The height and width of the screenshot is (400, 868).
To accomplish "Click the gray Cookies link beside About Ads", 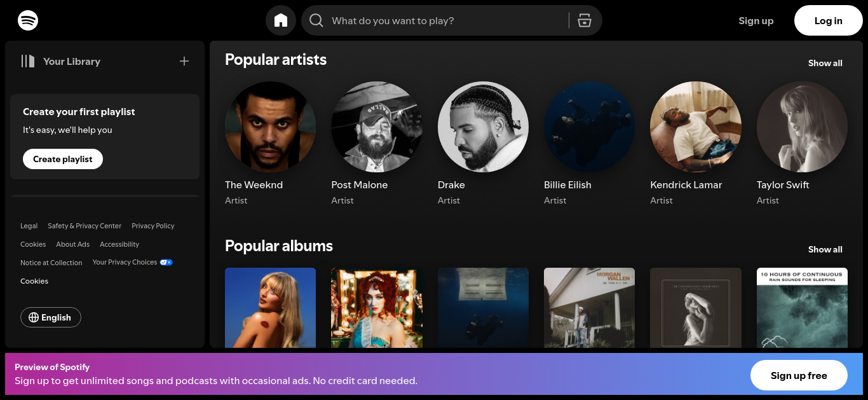I will tap(33, 244).
